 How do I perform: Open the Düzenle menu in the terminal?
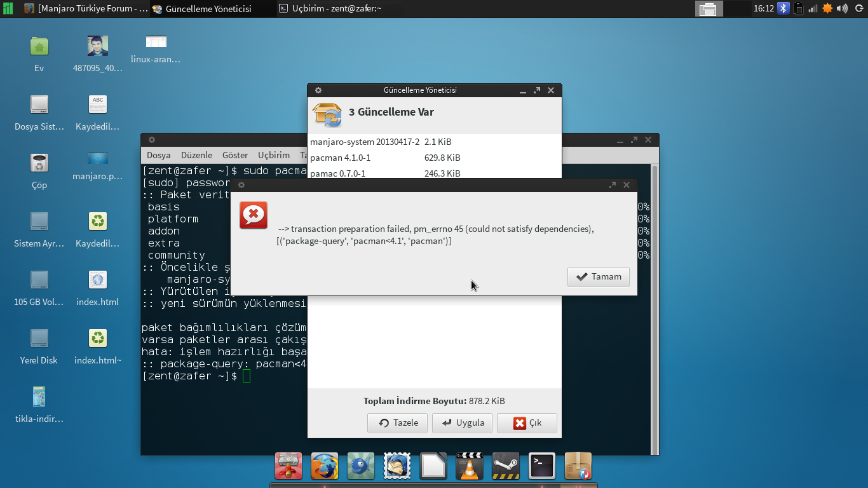point(196,155)
